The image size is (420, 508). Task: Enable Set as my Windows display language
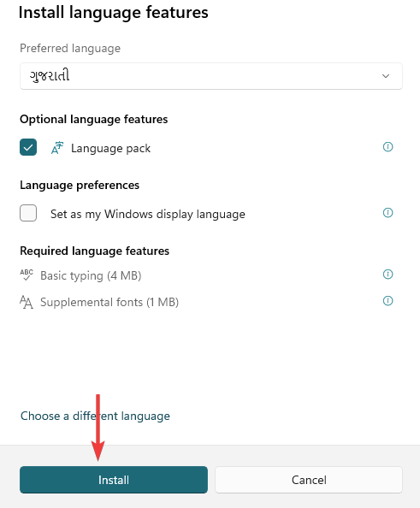[x=28, y=213]
